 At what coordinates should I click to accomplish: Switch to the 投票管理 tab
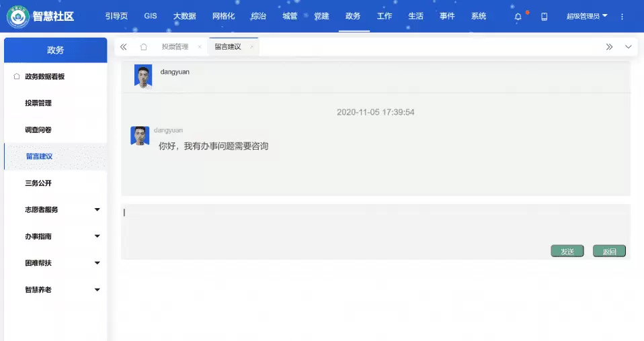[175, 47]
